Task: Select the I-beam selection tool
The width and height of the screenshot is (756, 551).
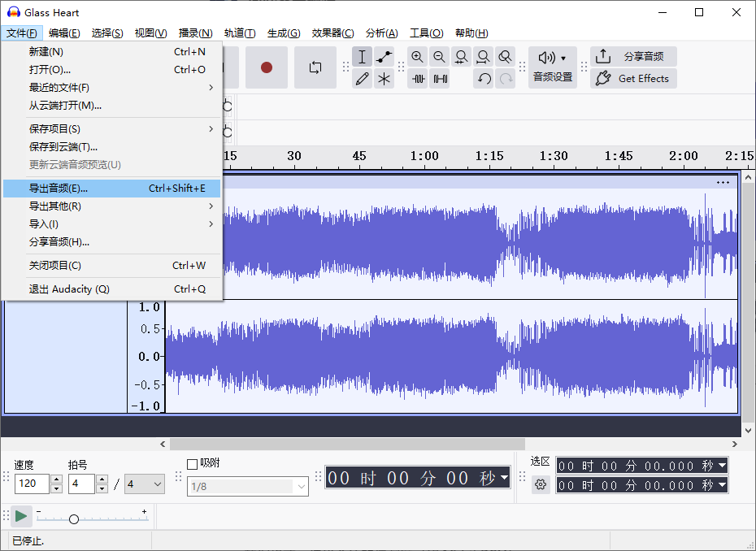Action: point(363,57)
